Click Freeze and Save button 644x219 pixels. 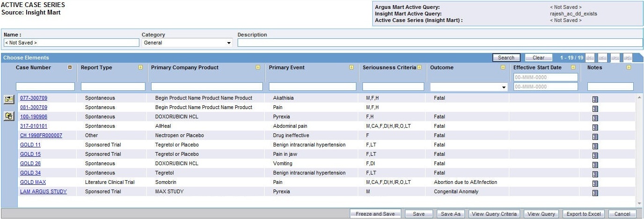pyautogui.click(x=375, y=214)
